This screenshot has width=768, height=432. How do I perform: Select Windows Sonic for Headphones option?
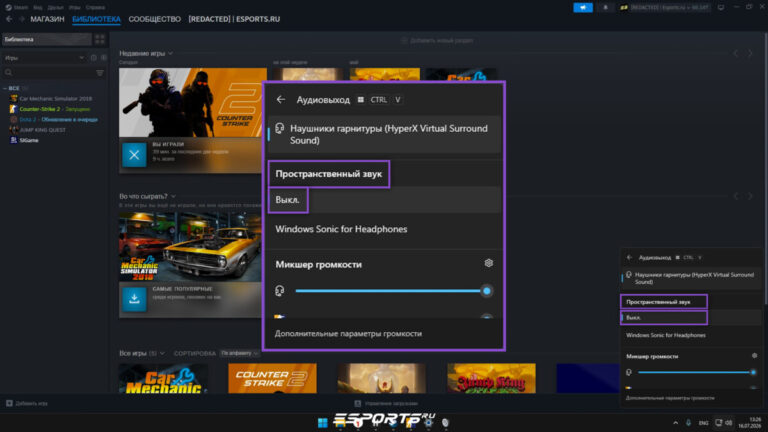341,229
